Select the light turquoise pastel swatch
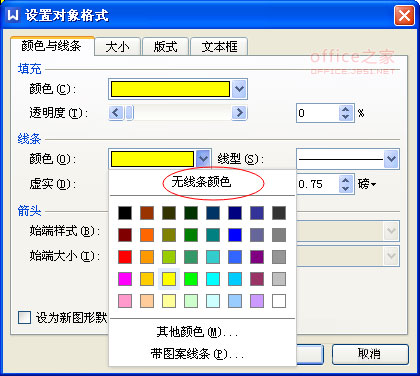The height and width of the screenshot is (376, 420). click(x=213, y=301)
